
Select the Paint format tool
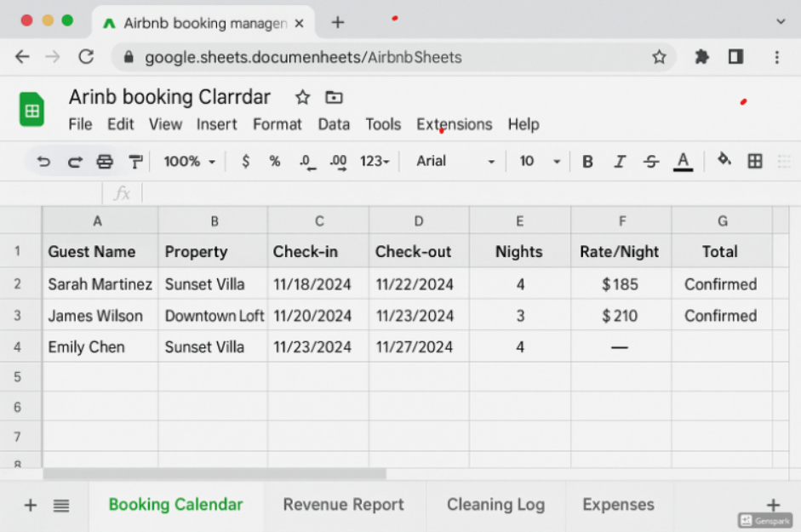point(135,162)
